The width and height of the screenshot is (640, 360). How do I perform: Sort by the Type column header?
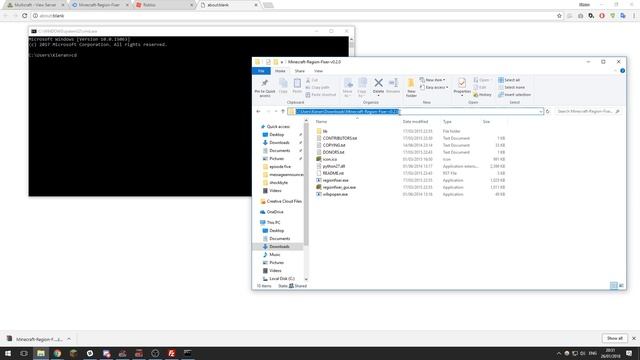coord(447,122)
